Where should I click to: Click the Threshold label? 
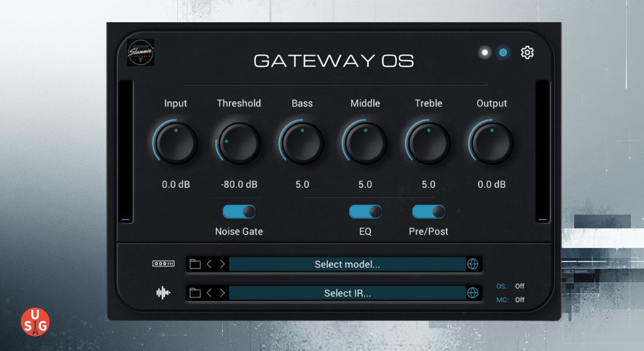coord(239,104)
